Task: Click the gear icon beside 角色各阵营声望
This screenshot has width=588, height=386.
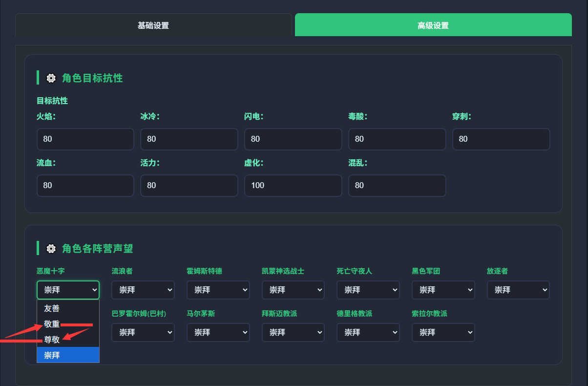Action: tap(51, 249)
